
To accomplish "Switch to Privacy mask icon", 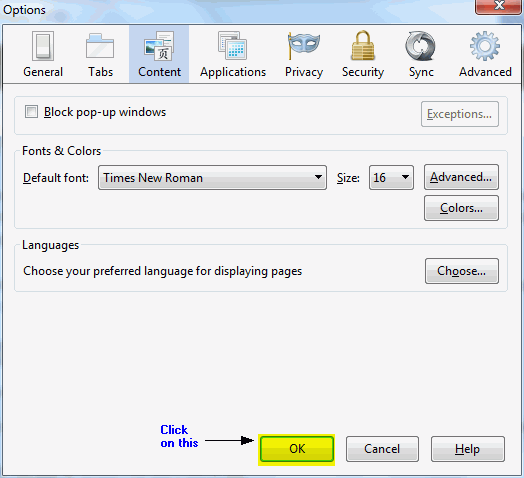I will coord(303,46).
